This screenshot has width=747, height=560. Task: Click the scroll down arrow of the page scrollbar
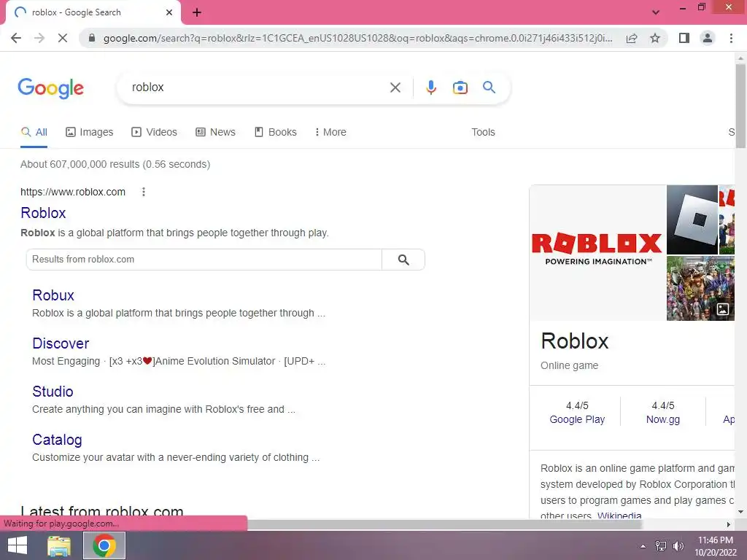pyautogui.click(x=740, y=512)
